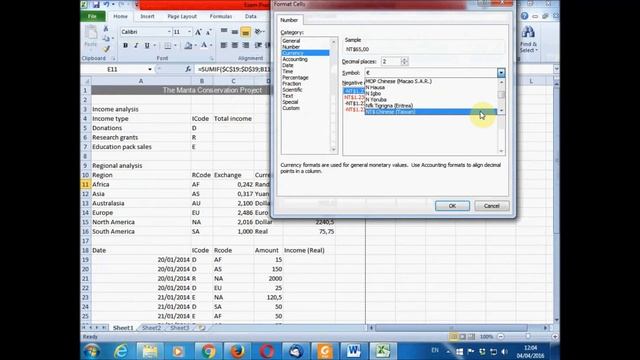Switch to the Sheet3 worksheet tab

pyautogui.click(x=179, y=328)
